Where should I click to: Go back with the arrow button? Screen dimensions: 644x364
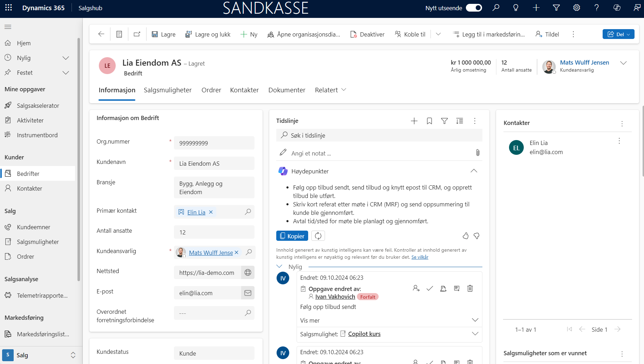101,34
